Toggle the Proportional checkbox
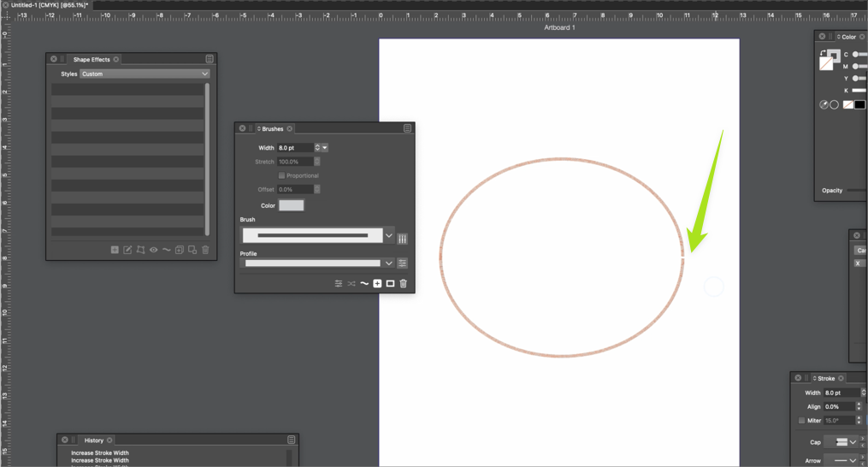 pos(281,175)
